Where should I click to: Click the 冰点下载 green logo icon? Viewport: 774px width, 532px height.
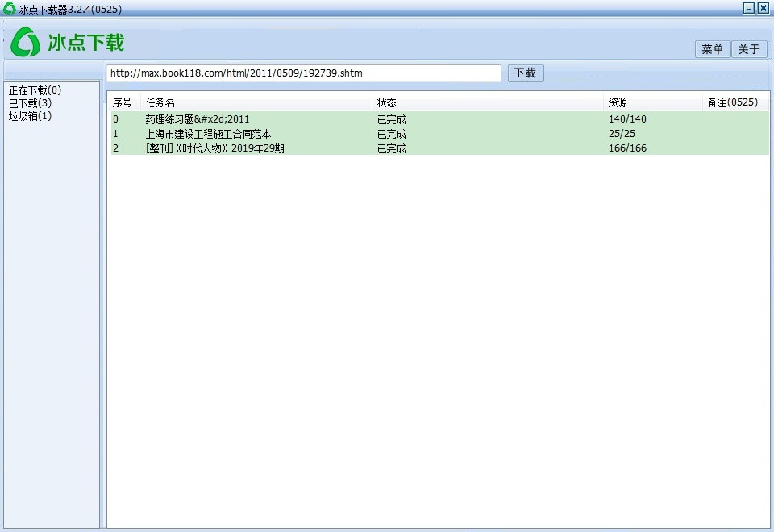click(25, 42)
